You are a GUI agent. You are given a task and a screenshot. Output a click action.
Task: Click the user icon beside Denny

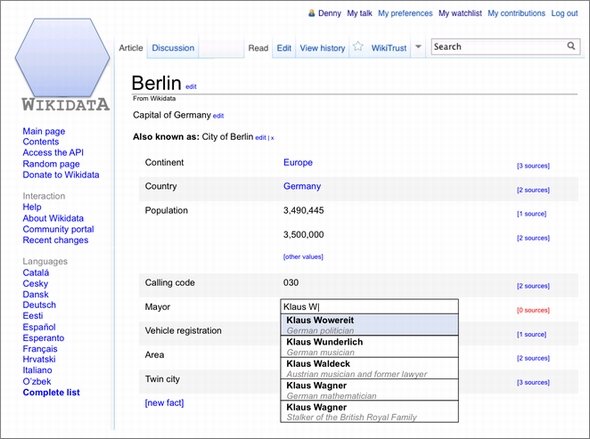[x=312, y=13]
